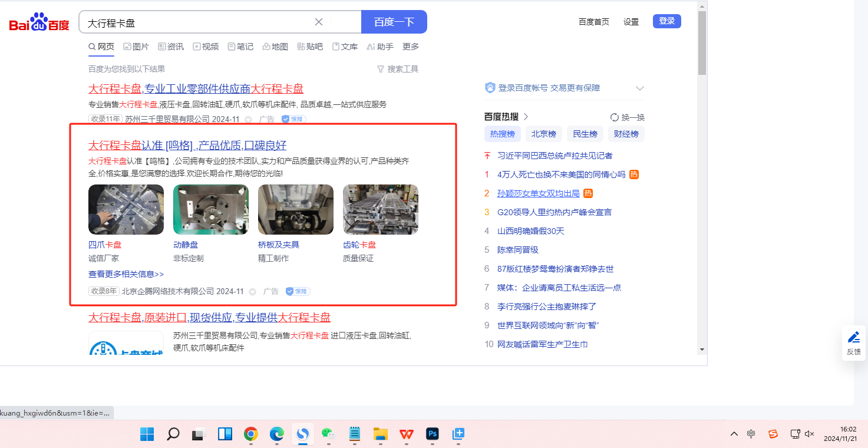Screen dimensions: 868x448
Task: Expand the dropdown arrow beside 北京企腾网络技术有限公司
Action: (x=253, y=292)
